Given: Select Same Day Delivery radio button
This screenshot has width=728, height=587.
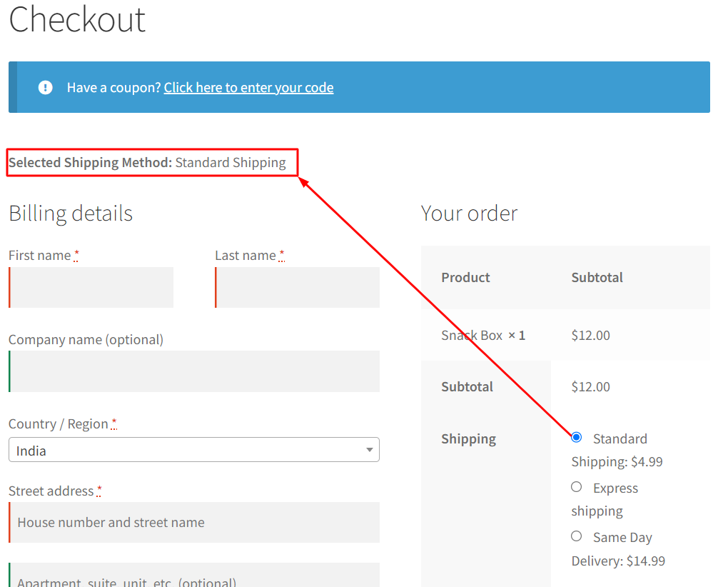Looking at the screenshot, I should click(x=576, y=536).
